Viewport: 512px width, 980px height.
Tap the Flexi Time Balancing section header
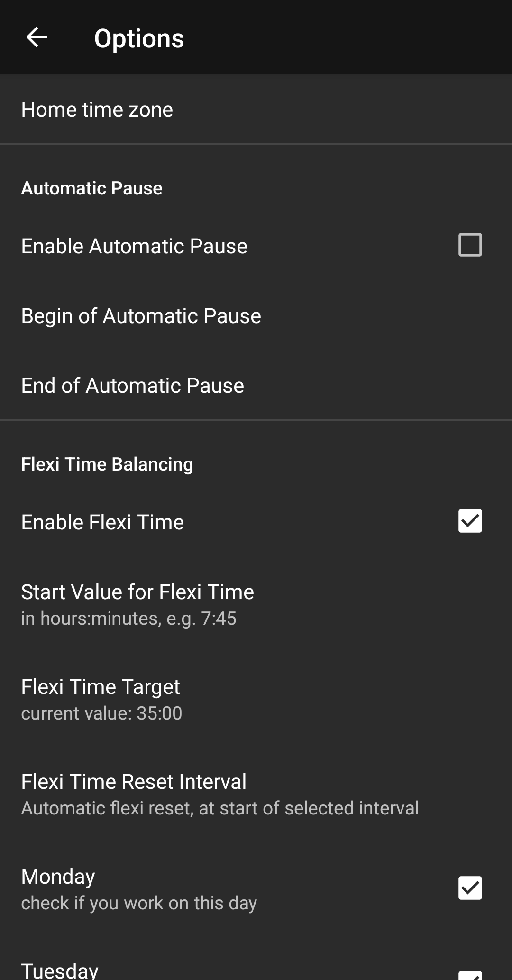click(x=107, y=464)
